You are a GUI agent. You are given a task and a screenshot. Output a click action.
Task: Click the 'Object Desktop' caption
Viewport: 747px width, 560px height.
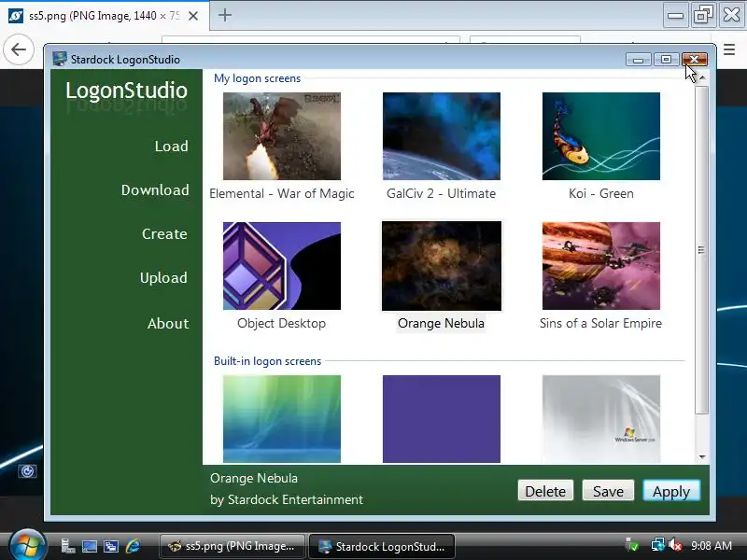282,323
